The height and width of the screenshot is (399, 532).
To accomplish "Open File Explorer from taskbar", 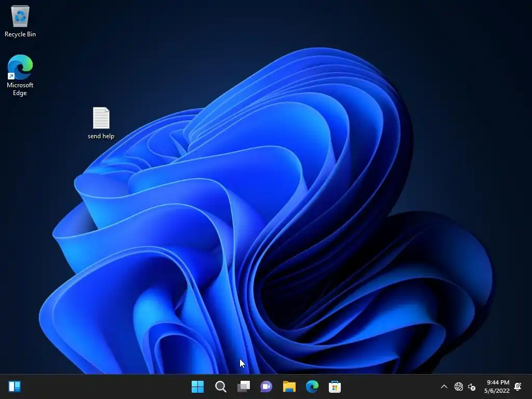I will click(x=289, y=387).
